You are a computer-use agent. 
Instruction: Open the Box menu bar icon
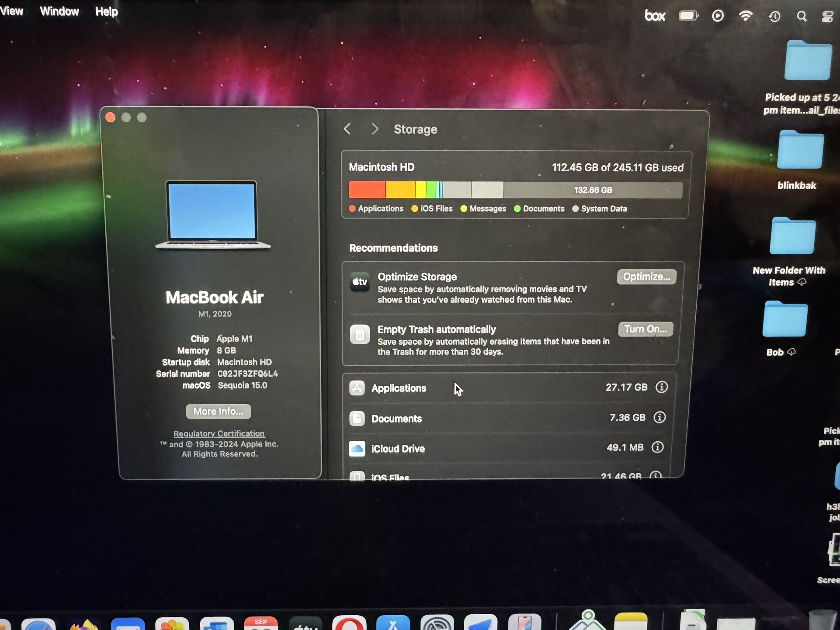[655, 16]
